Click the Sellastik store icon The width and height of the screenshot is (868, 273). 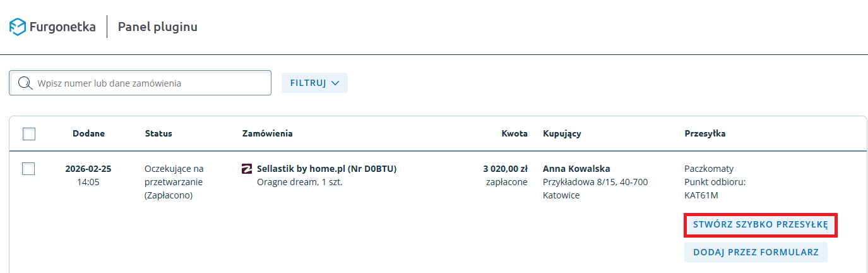coord(247,169)
